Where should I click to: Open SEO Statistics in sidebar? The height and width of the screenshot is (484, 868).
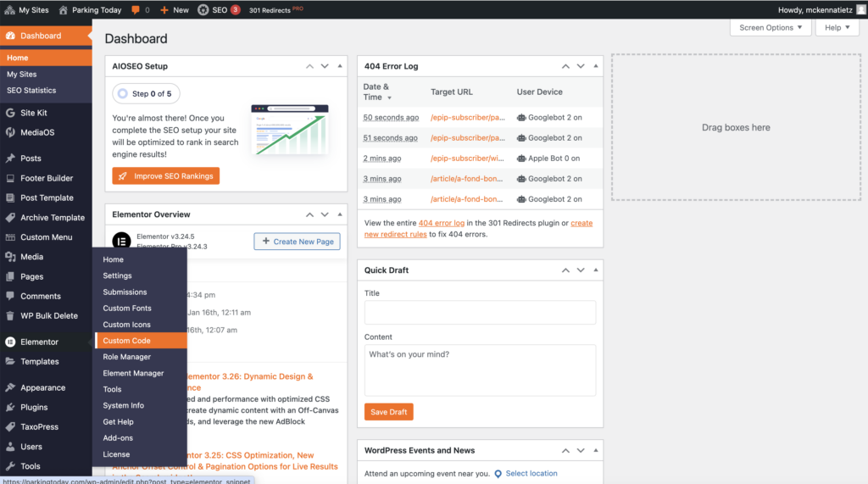click(31, 90)
